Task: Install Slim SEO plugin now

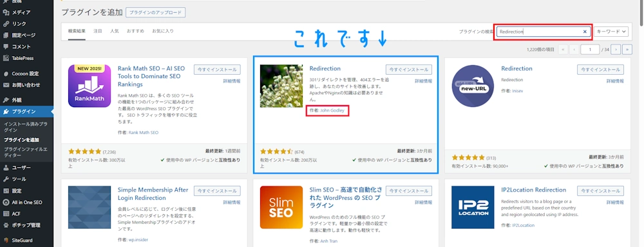Action: (409, 191)
